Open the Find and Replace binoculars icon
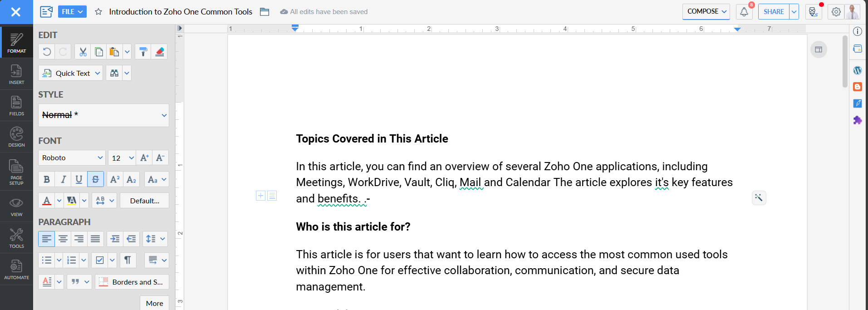 pos(114,73)
